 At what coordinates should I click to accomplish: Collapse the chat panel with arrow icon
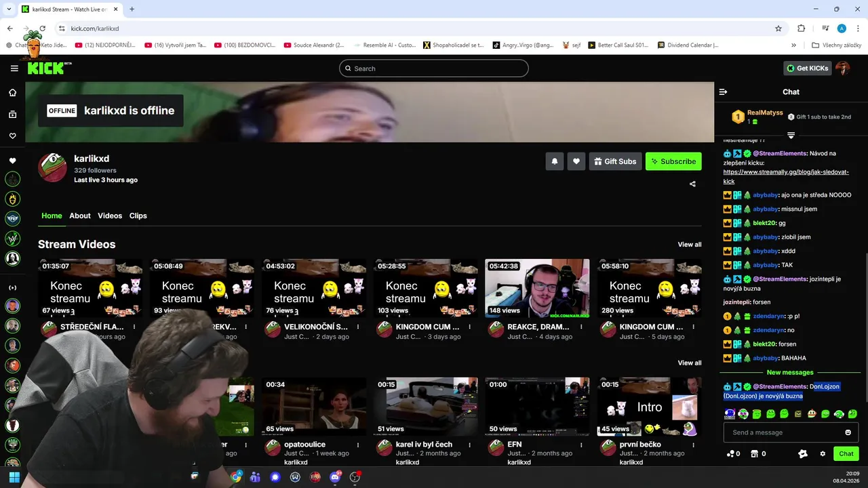point(723,91)
